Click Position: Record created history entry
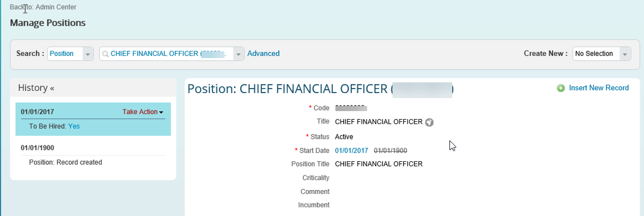The image size is (644, 216). coord(65,162)
